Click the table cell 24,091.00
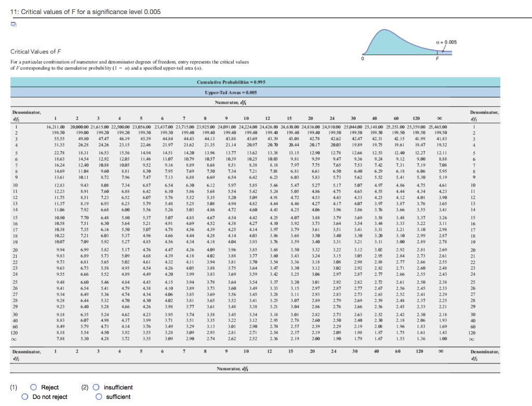 pyautogui.click(x=227, y=127)
